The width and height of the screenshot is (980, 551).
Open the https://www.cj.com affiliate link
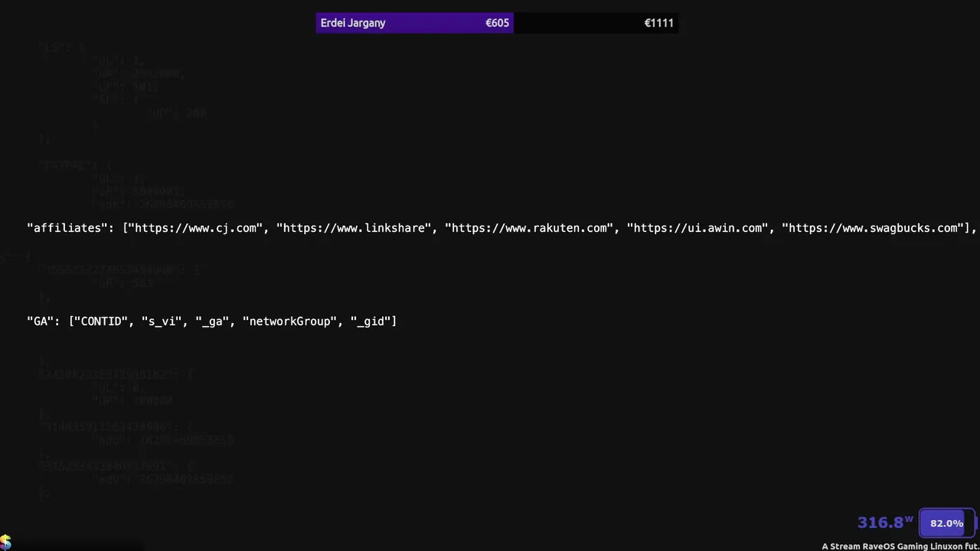[196, 228]
